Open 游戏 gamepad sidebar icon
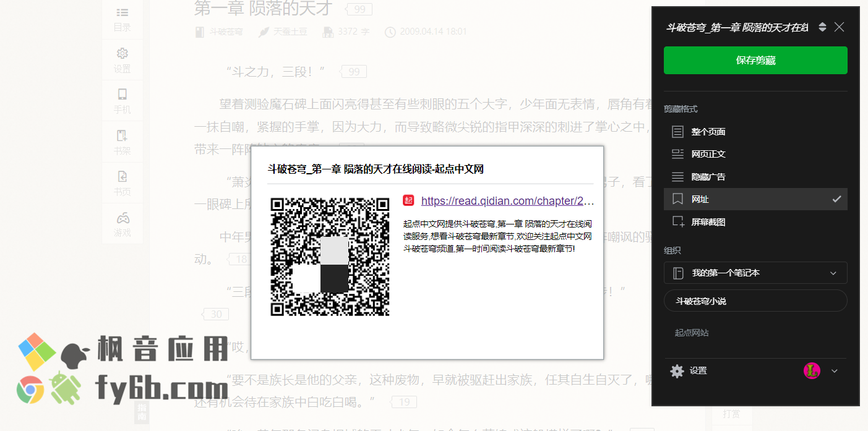868x431 pixels. pyautogui.click(x=122, y=224)
